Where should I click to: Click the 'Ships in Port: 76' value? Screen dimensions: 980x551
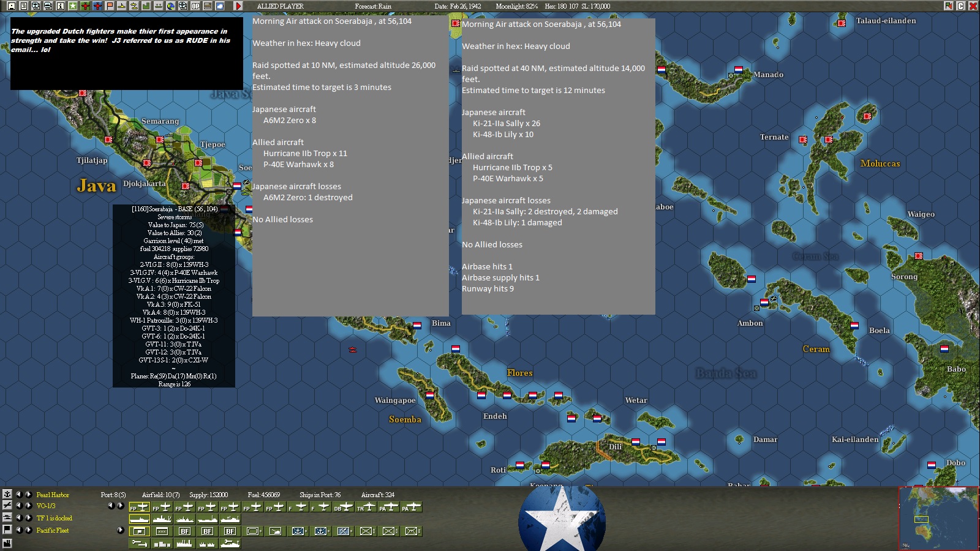(x=320, y=495)
